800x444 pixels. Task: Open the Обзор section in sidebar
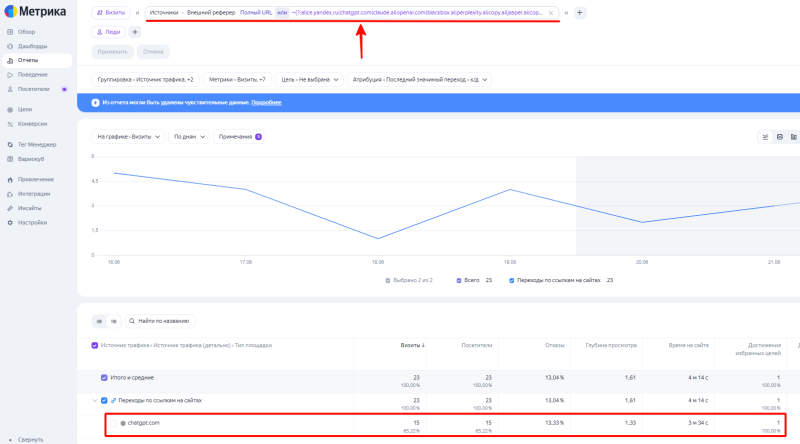click(27, 32)
